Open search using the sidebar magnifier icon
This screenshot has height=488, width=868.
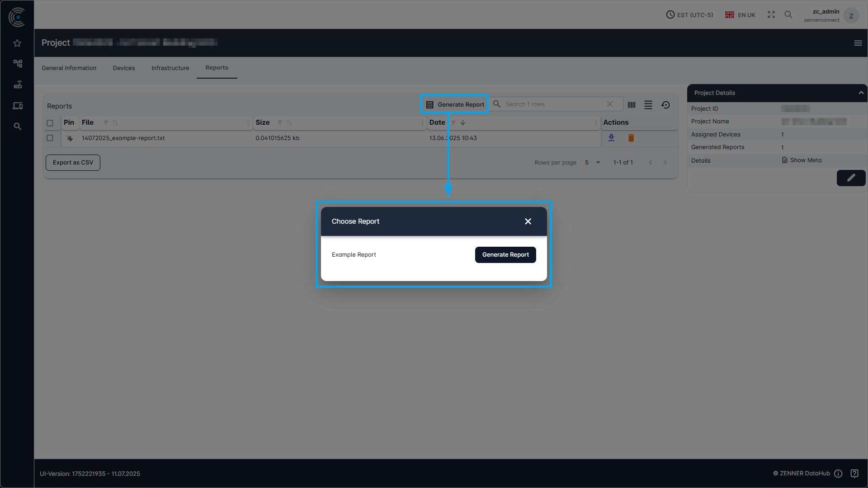tap(17, 127)
